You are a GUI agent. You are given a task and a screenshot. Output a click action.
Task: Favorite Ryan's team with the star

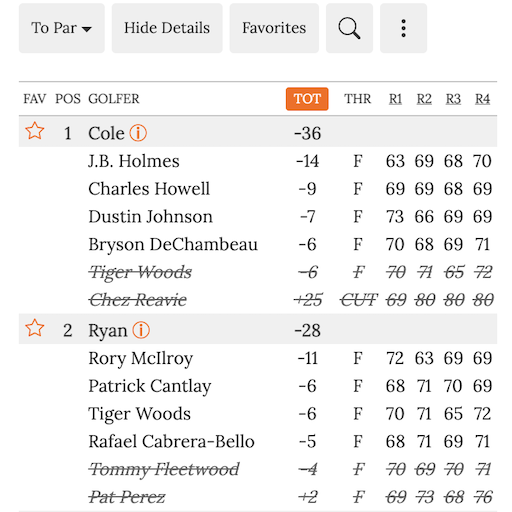35,328
